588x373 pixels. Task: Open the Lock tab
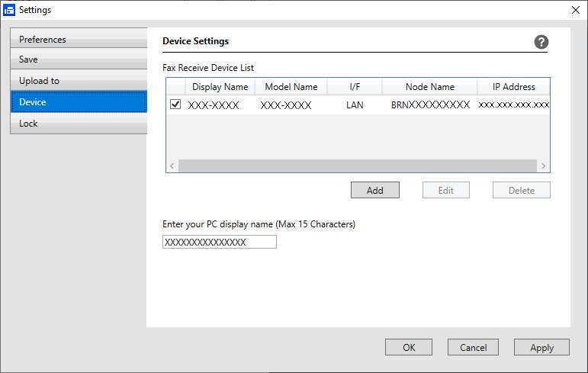[x=79, y=124]
